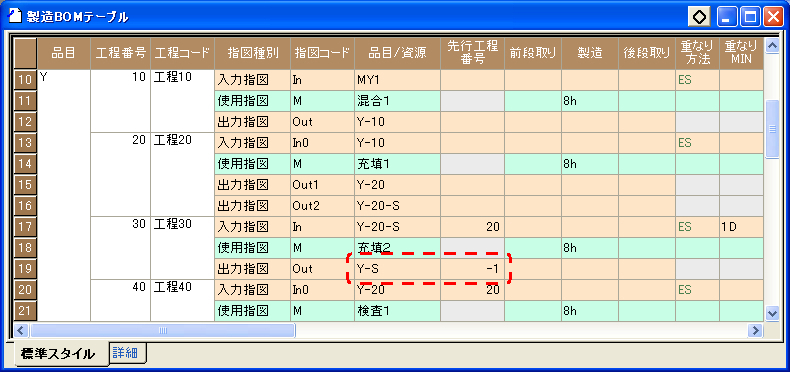The image size is (790, 372).
Task: Click the document icon beside the window title
Action: point(15,16)
